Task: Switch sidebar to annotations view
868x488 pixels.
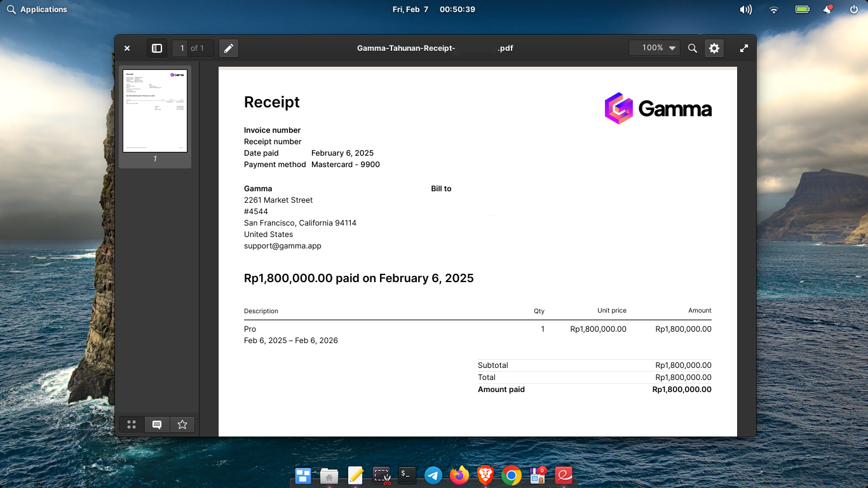Action: coord(157,424)
